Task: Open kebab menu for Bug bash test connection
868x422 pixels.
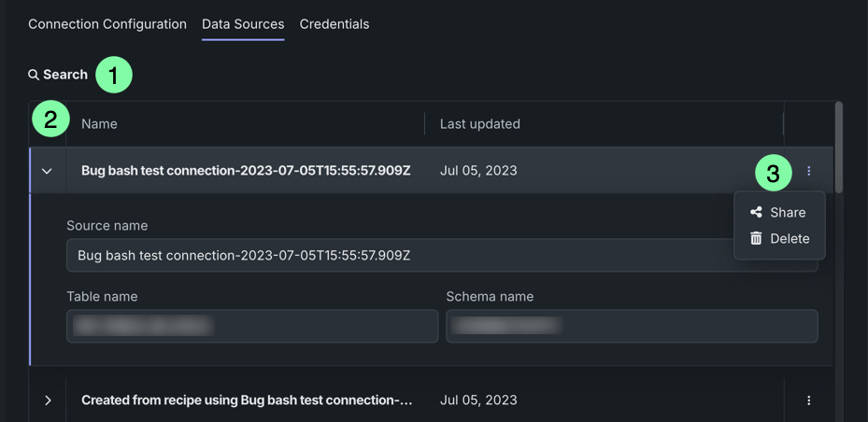Action: (x=808, y=171)
